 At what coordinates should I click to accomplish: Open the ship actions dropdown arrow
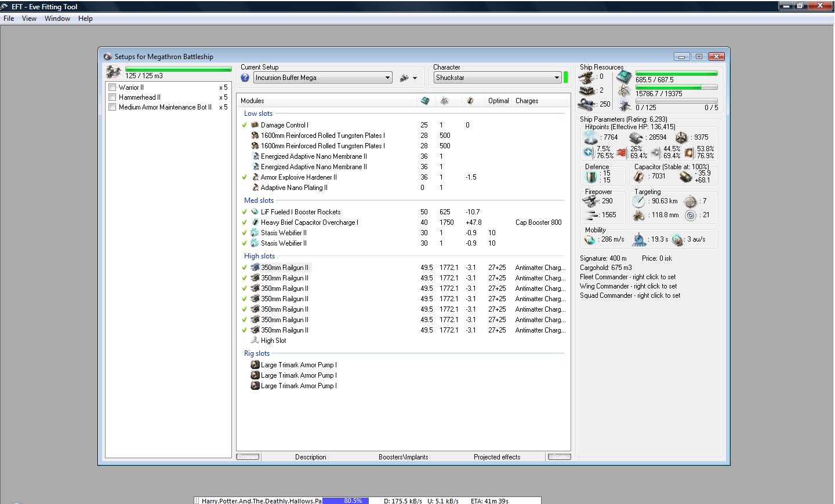415,78
